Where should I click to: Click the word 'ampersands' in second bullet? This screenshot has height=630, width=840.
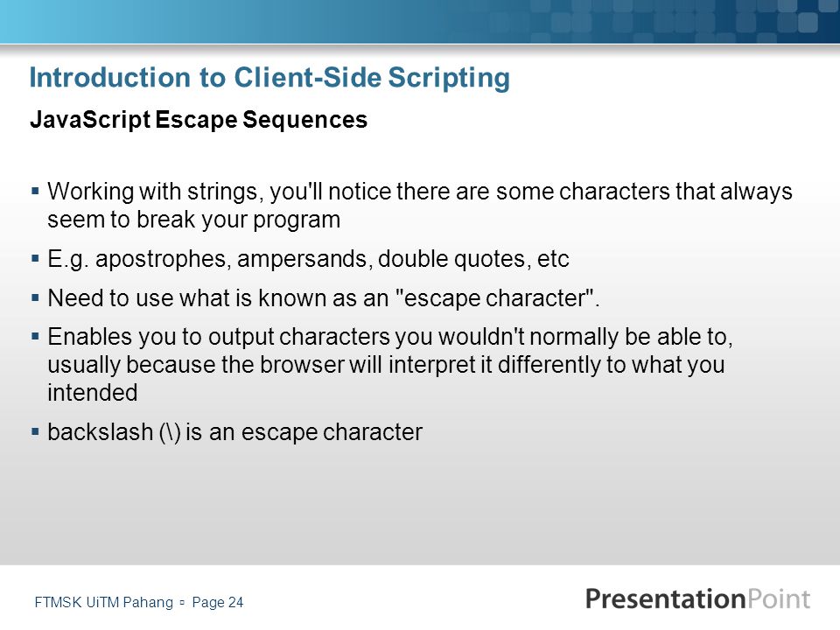[x=302, y=259]
